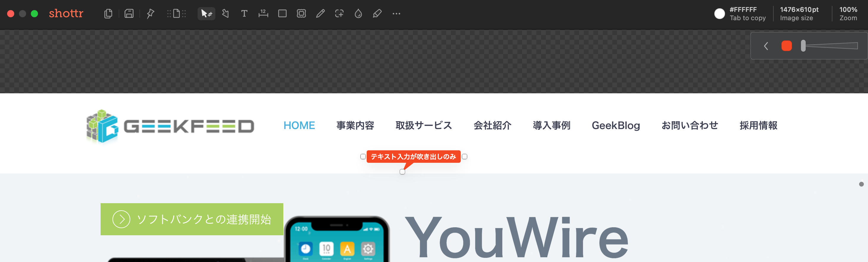Screen dimensions: 868x262
Task: Open the 導入事例 nav item
Action: [551, 125]
